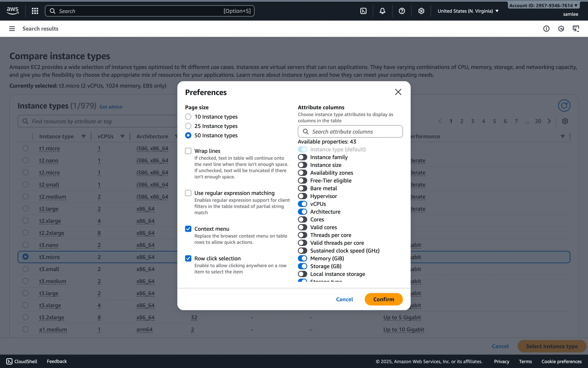This screenshot has height=368, width=588.
Task: Enable the Wrap lines checkbox
Action: click(x=188, y=151)
